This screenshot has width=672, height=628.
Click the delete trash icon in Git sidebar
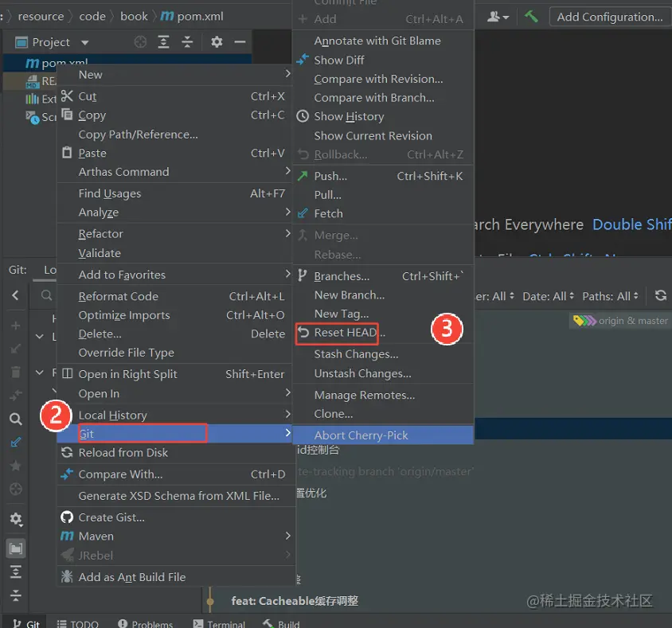(x=16, y=372)
